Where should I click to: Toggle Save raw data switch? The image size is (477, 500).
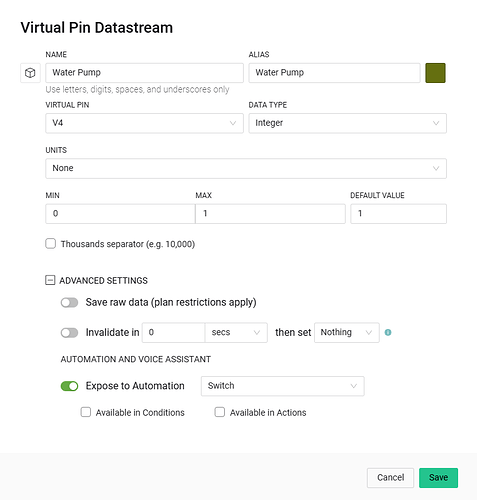click(69, 302)
